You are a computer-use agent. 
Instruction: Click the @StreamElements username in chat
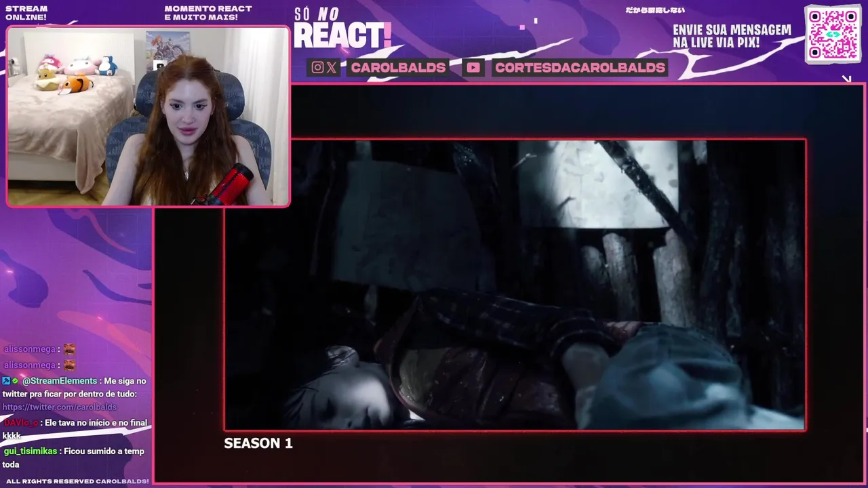tap(60, 381)
